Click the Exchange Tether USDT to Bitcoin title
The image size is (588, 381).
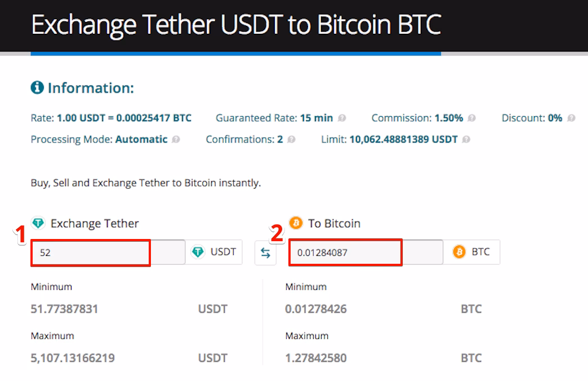[236, 25]
